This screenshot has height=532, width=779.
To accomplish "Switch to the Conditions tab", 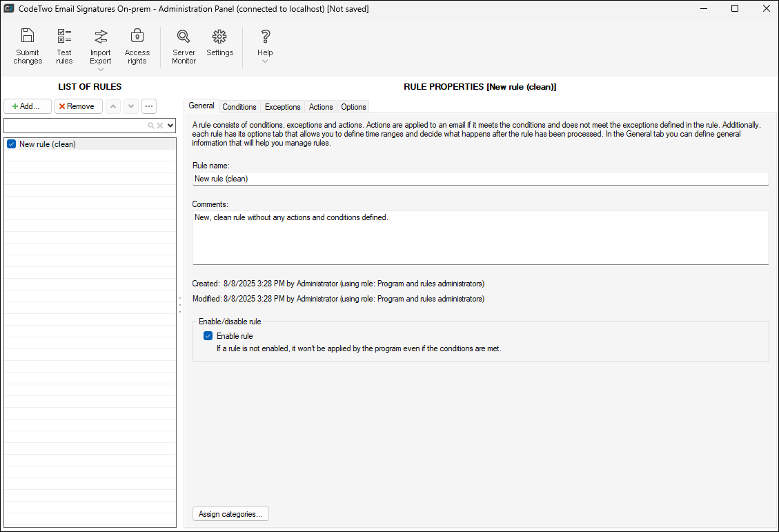I will point(239,107).
